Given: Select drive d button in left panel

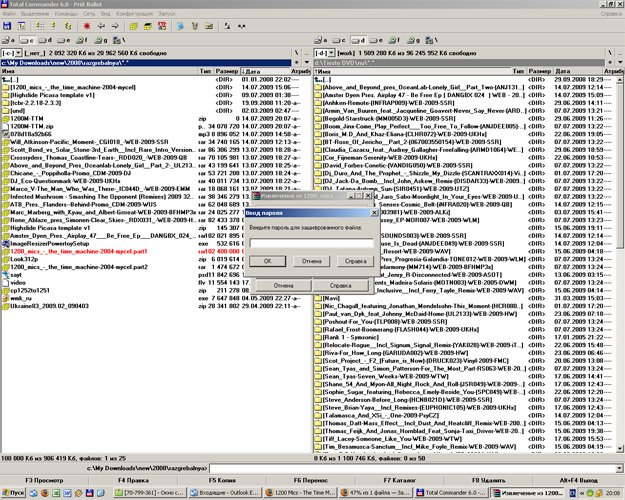Looking at the screenshot, I should 45,40.
